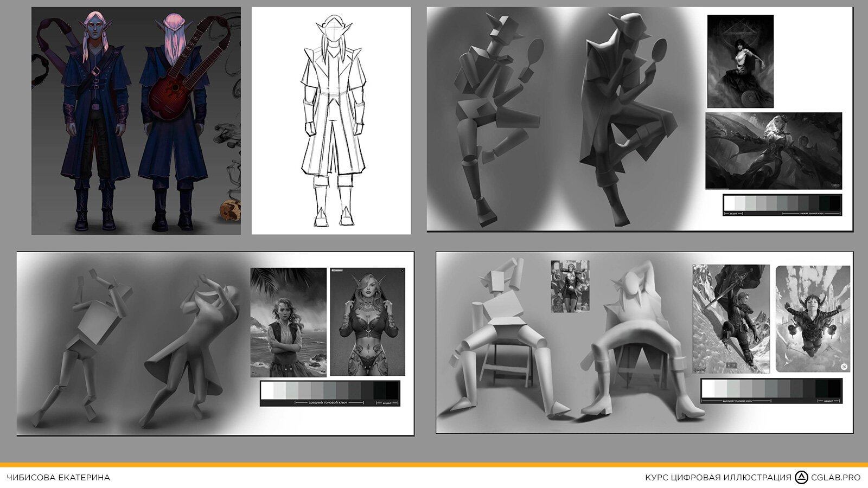868x488 pixels.
Task: Pick the black swatch in the high key scale
Action: [834, 388]
